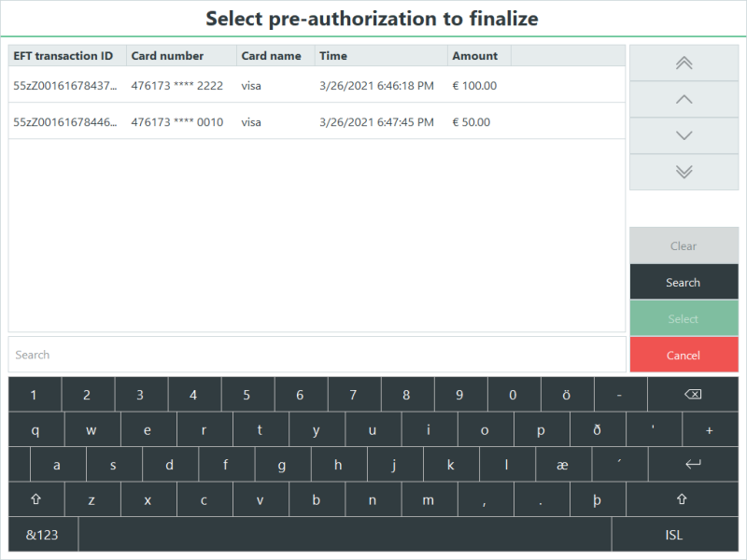Focus the Search text field
Screen dimensions: 747x560
317,355
